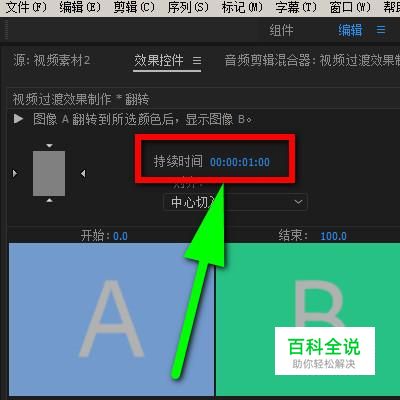The height and width of the screenshot is (400, 400).
Task: Select the 效果控件 panel tab
Action: click(159, 61)
